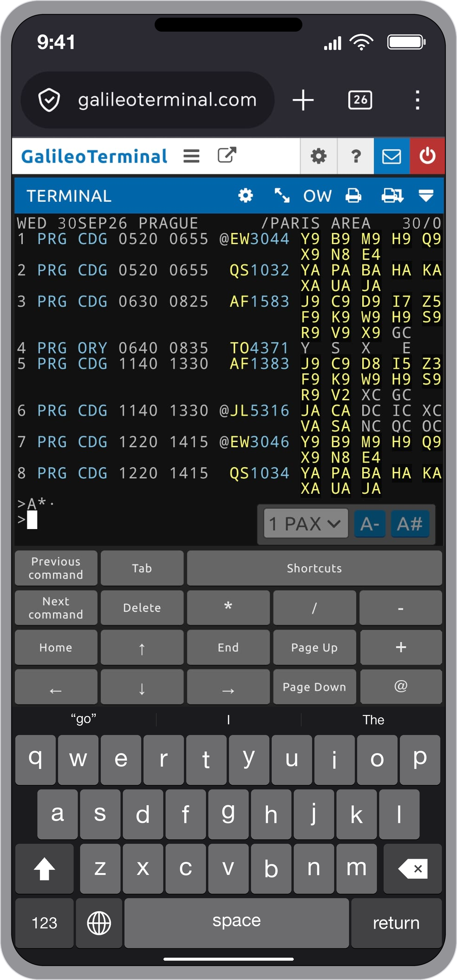The width and height of the screenshot is (457, 980).
Task: Click flight QS1032 in line 2
Action: pyautogui.click(x=259, y=271)
